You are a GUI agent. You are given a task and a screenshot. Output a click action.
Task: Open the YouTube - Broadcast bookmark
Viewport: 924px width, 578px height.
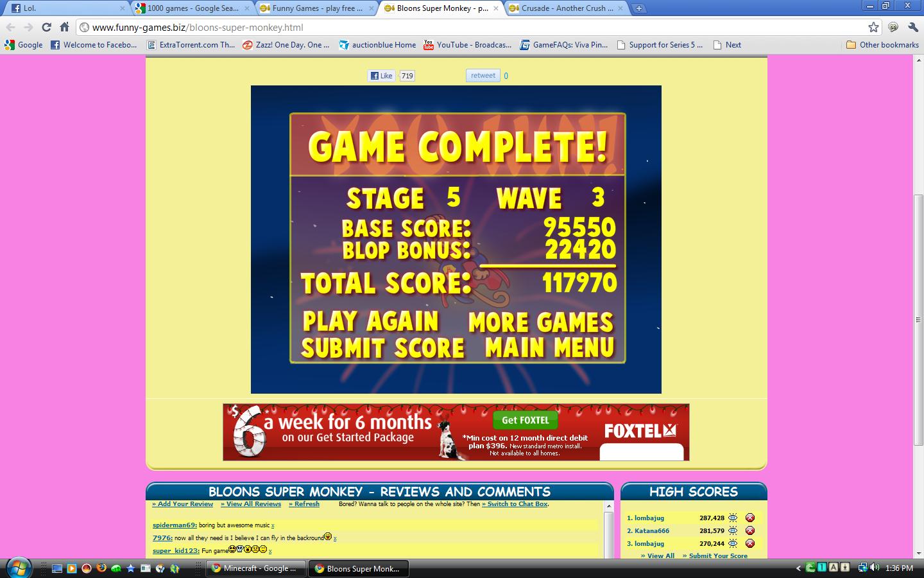click(468, 45)
